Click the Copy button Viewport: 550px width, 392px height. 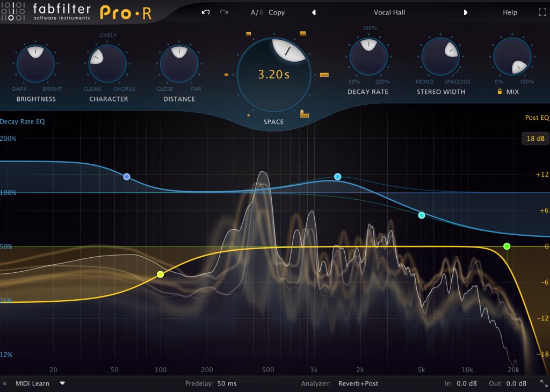(277, 12)
